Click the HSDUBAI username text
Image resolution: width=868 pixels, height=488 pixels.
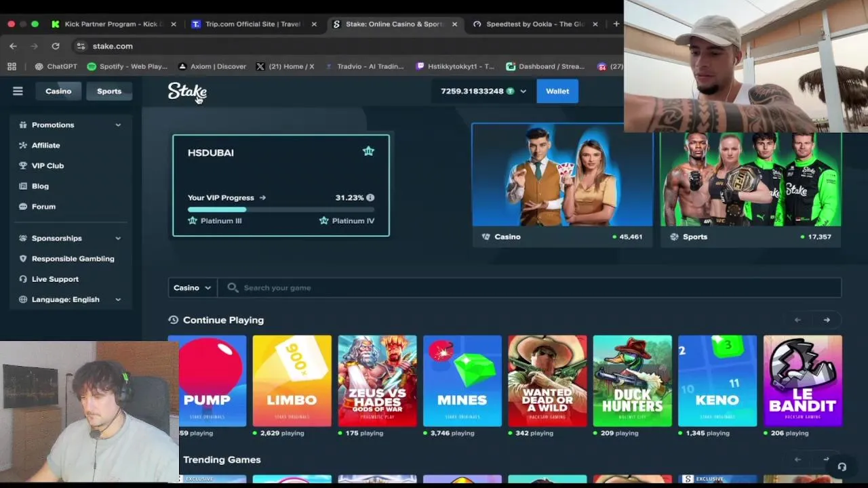pos(210,152)
